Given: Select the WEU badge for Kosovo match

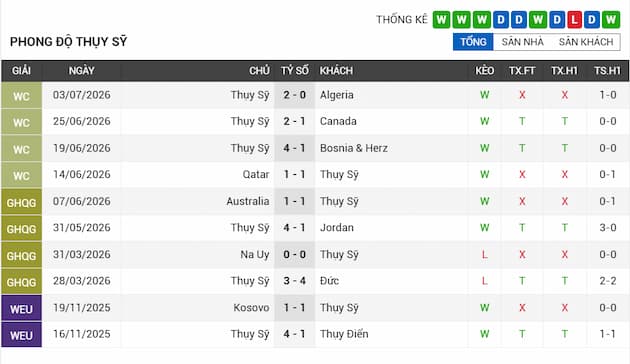Looking at the screenshot, I should tap(21, 308).
